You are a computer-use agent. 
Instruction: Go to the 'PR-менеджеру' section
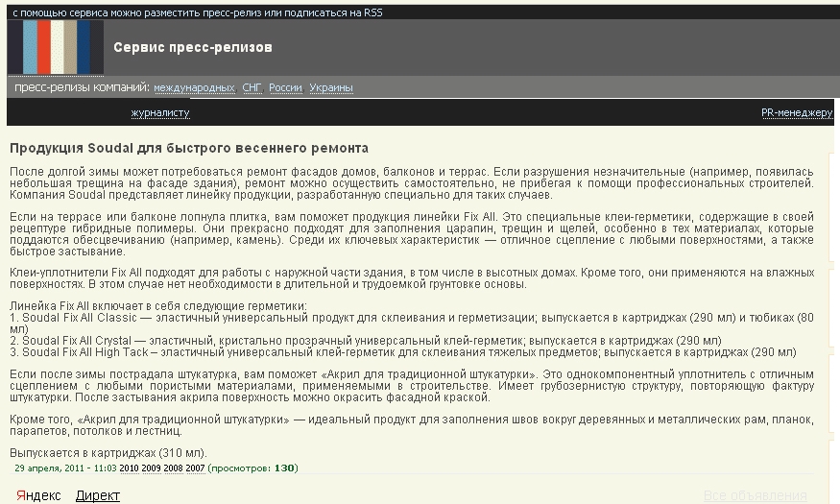[797, 113]
